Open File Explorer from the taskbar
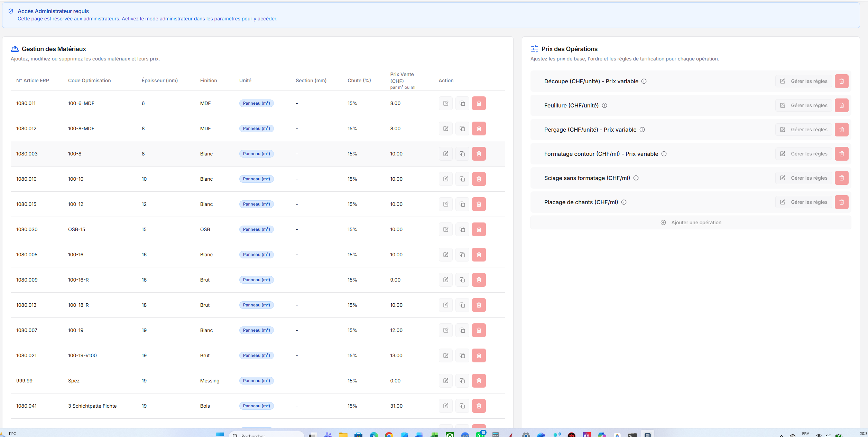Screen dimensions: 868x437 coord(343,435)
